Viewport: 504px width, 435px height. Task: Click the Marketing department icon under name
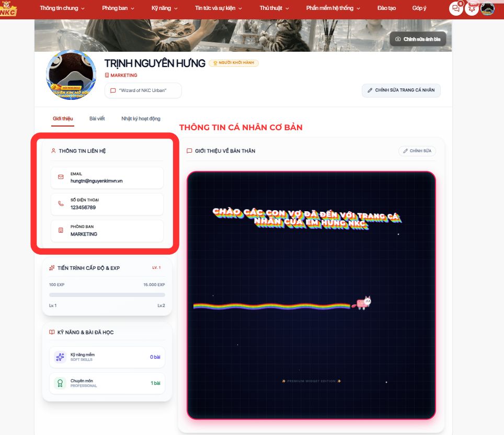pos(107,75)
